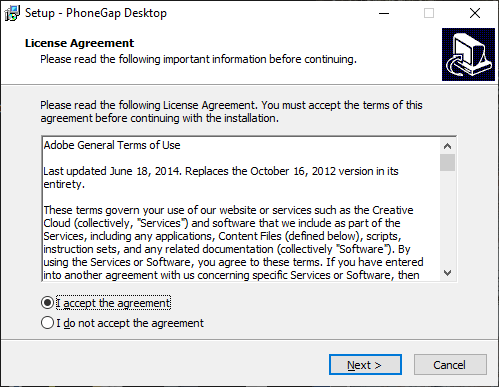499x387 pixels.
Task: Click the license text scrollbar thumb
Action: click(447, 162)
